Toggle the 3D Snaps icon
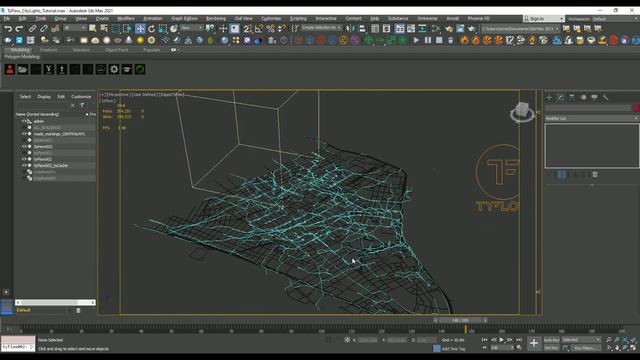 point(247,29)
